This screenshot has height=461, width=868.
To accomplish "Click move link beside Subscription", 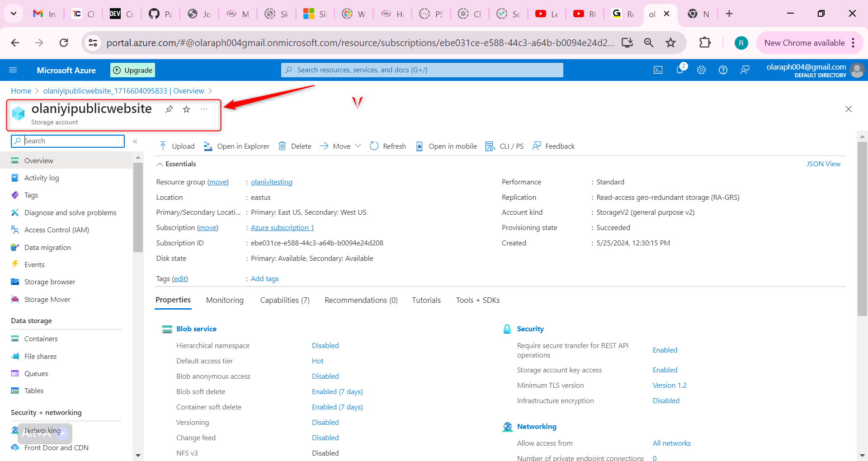I will pyautogui.click(x=208, y=228).
